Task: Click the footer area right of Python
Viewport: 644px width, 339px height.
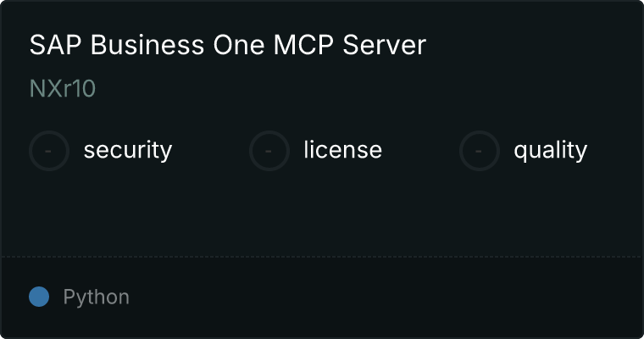Action: tap(386, 297)
